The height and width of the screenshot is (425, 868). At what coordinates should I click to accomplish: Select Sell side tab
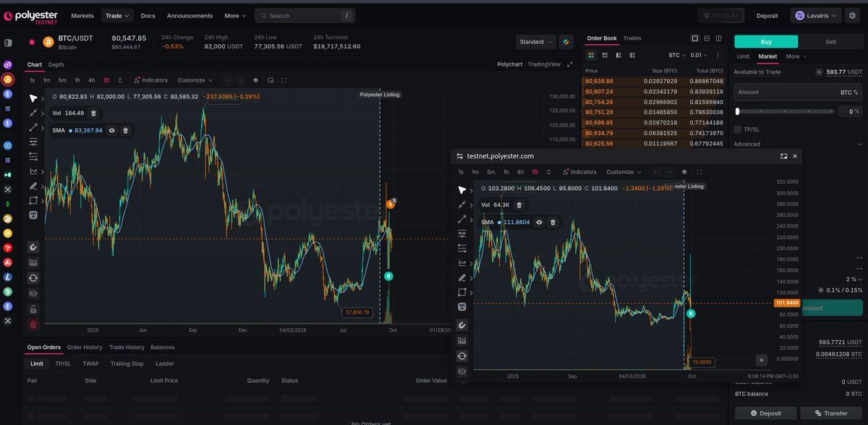(x=830, y=42)
